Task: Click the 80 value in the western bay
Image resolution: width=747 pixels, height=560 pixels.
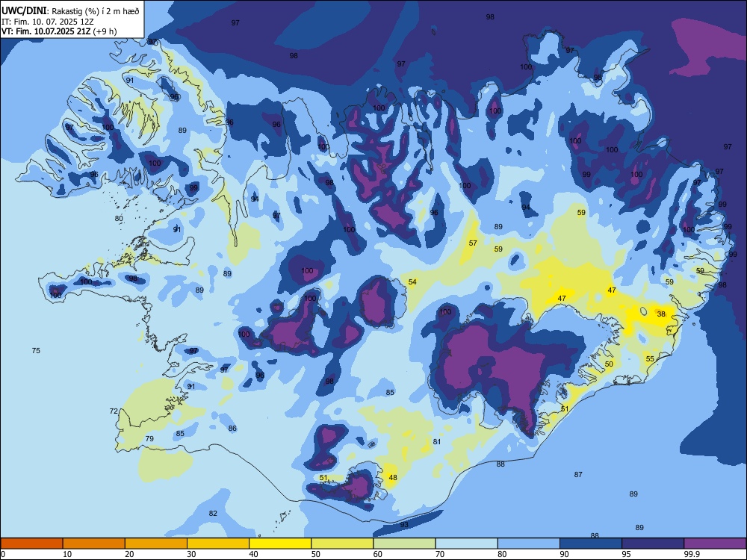Action: pos(119,219)
